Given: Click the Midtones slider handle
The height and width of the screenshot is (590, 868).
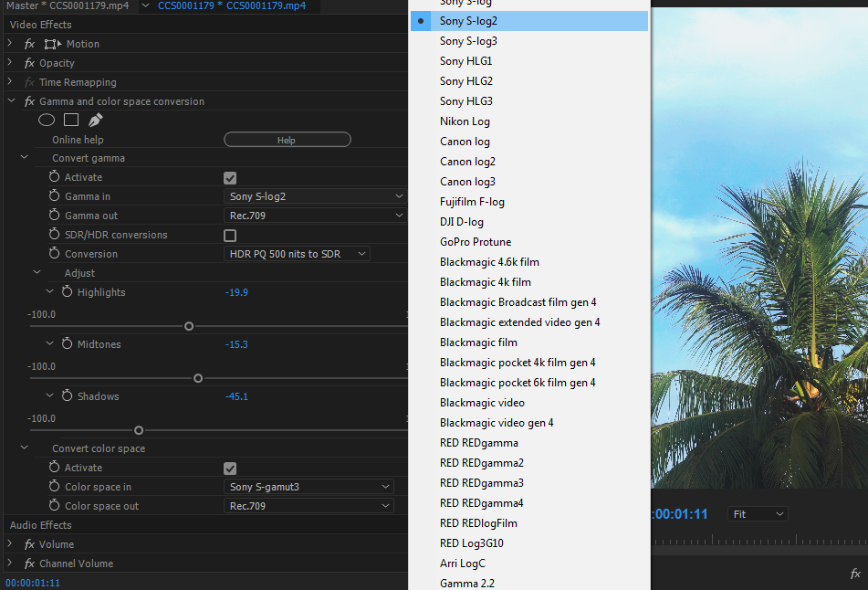Looking at the screenshot, I should pos(198,378).
